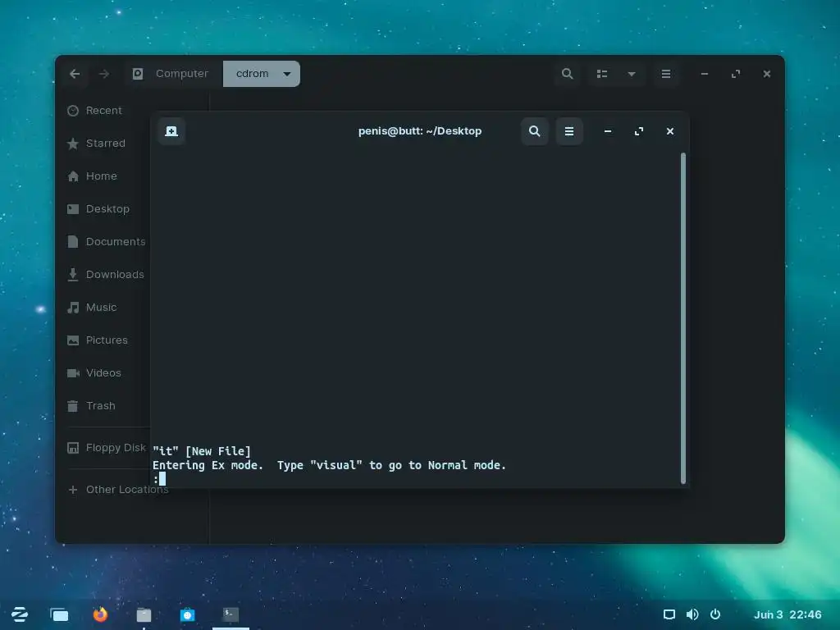Image resolution: width=840 pixels, height=630 pixels.
Task: Close the terminal window
Action: click(669, 131)
